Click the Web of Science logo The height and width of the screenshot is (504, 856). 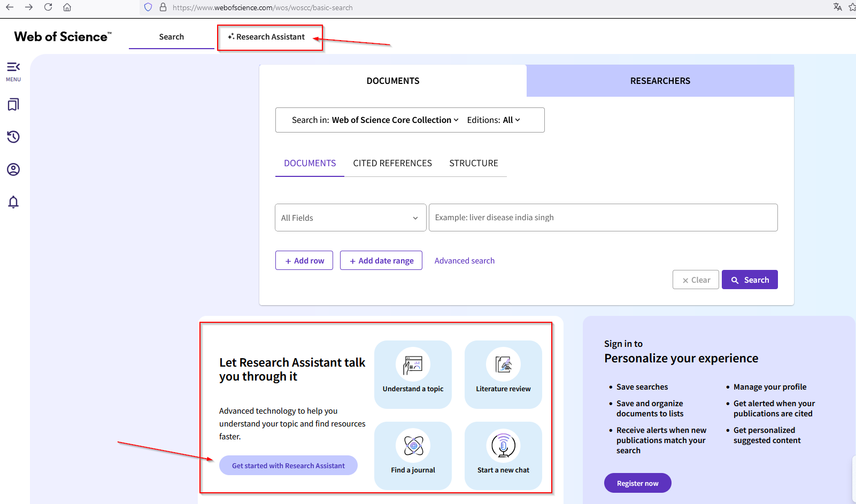(63, 37)
